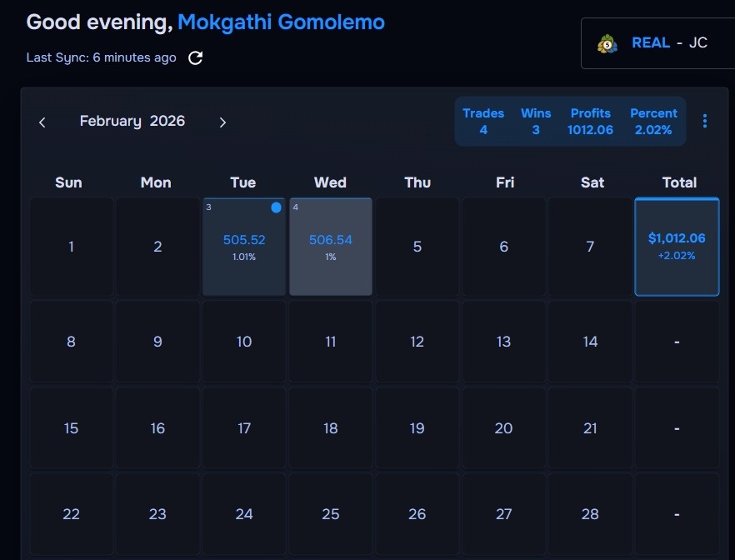
Task: Click the weekly total cell beside day 28
Action: click(x=677, y=514)
